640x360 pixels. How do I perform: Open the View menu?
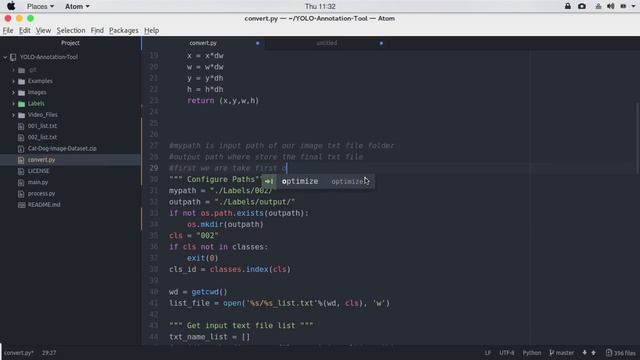[x=43, y=31]
